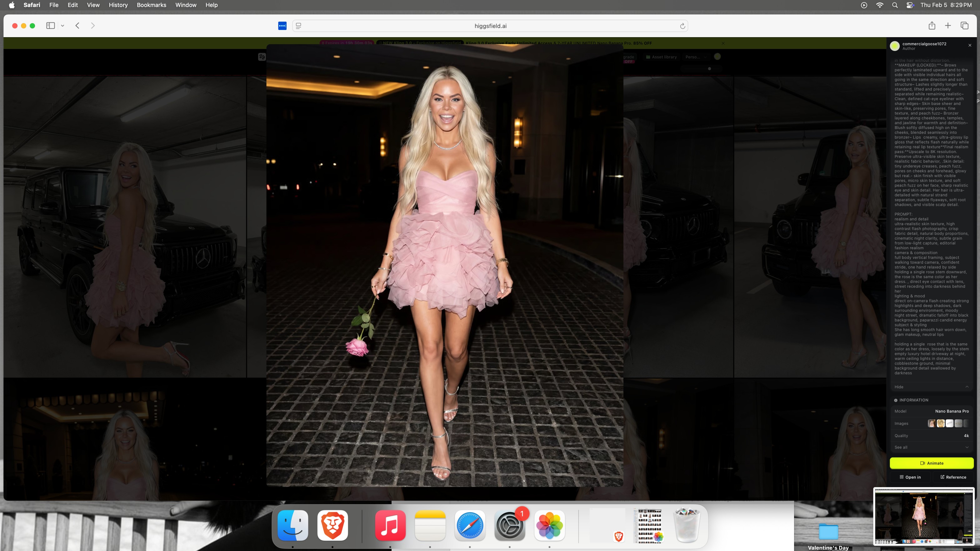This screenshot has height=551, width=980.
Task: Go back to previous page
Action: pos(77,26)
